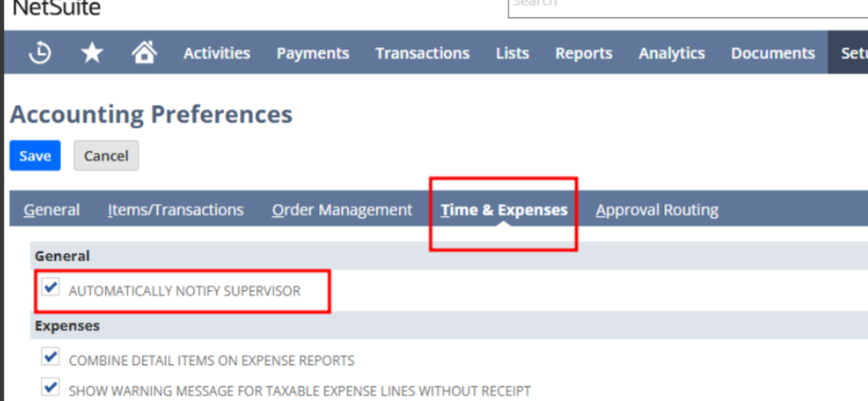Viewport: 868px width, 401px height.
Task: Click the Shortcuts star icon
Action: pyautogui.click(x=92, y=53)
